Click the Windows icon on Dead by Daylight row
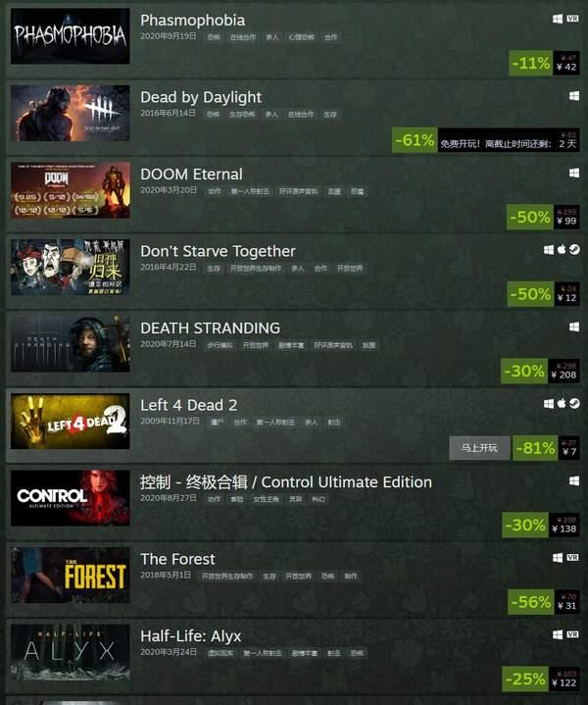 574,96
